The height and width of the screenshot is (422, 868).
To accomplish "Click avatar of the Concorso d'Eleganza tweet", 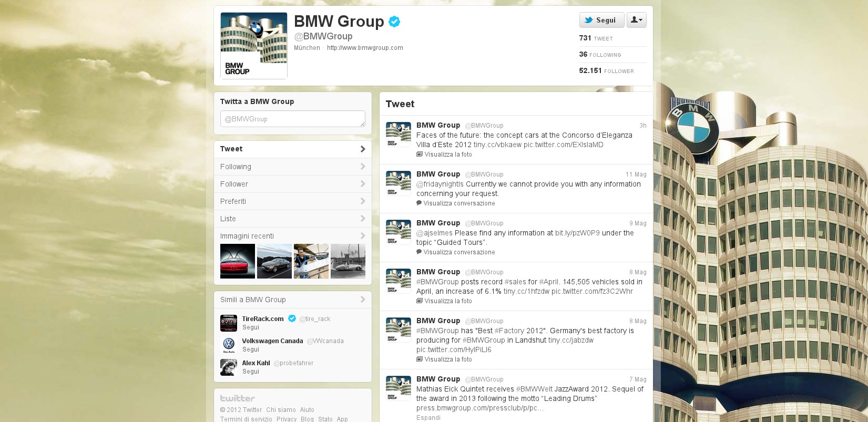I will [399, 135].
